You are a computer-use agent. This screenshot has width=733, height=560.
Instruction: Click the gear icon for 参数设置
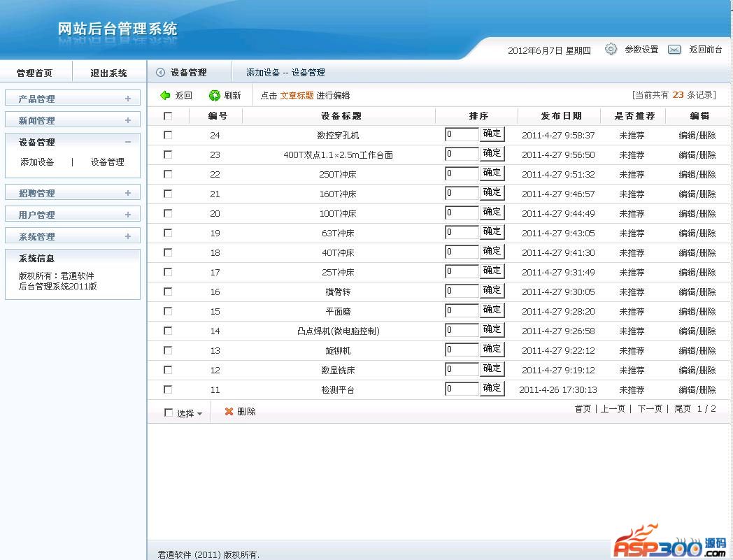coord(611,49)
